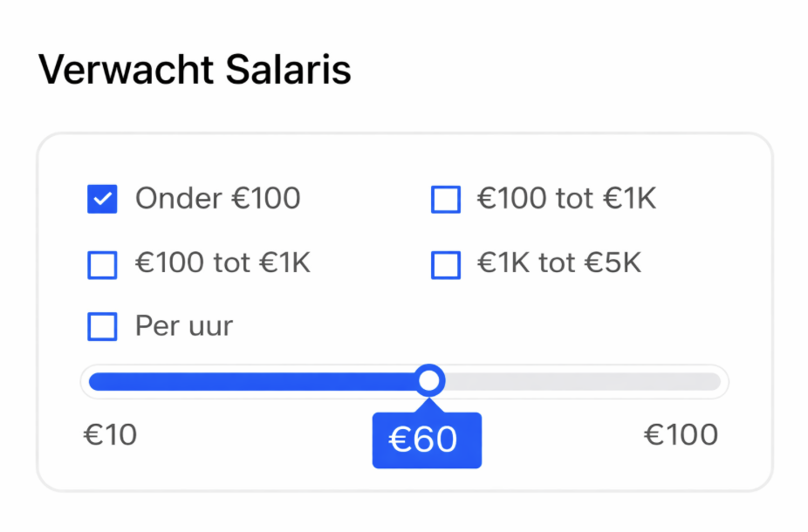The image size is (808, 532).
Task: Click the "Verwacht Salaris" heading
Action: click(195, 70)
